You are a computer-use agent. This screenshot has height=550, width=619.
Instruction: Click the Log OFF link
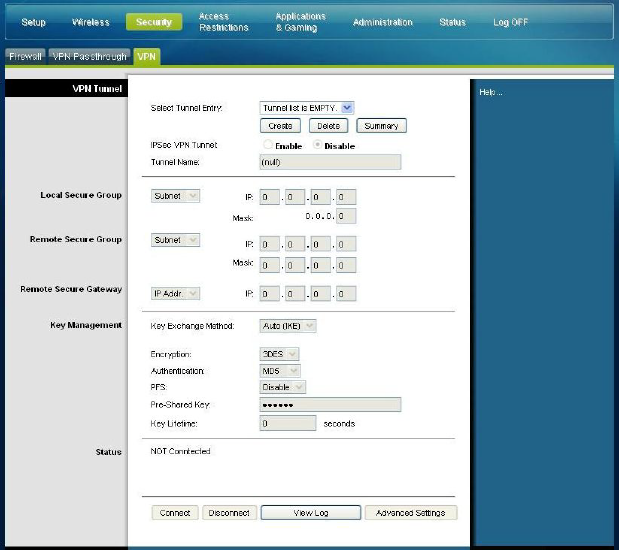[511, 22]
